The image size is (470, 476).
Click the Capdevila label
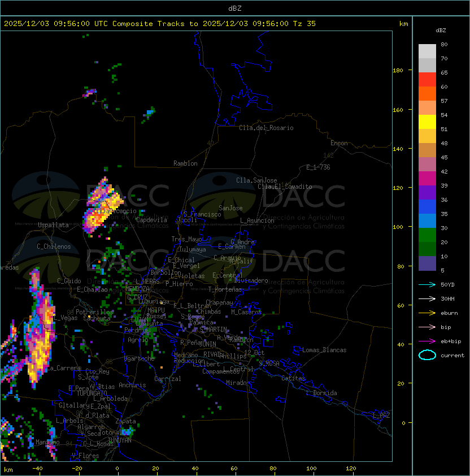[152, 220]
